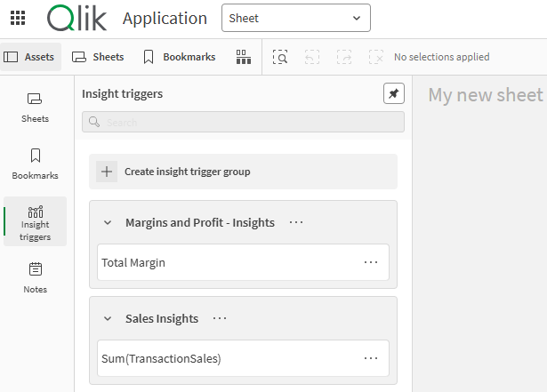Click the Insight Advisor chart icon
The height and width of the screenshot is (392, 547).
point(243,57)
